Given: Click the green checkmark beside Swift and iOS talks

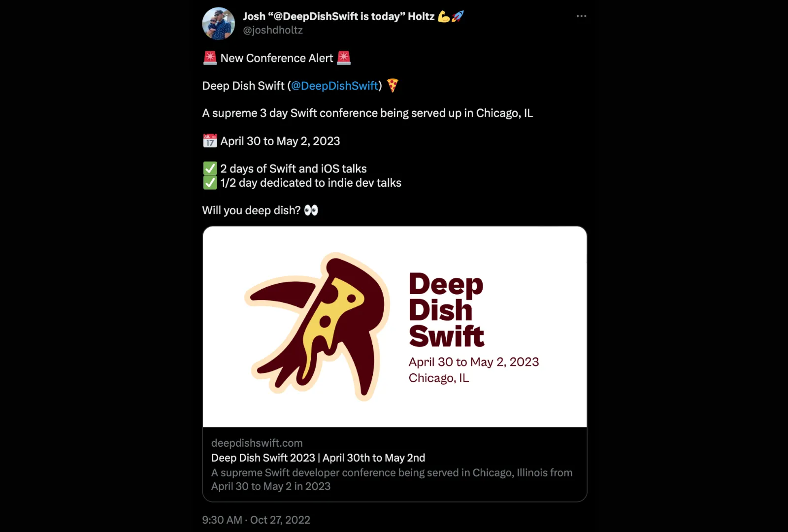Looking at the screenshot, I should pos(210,168).
